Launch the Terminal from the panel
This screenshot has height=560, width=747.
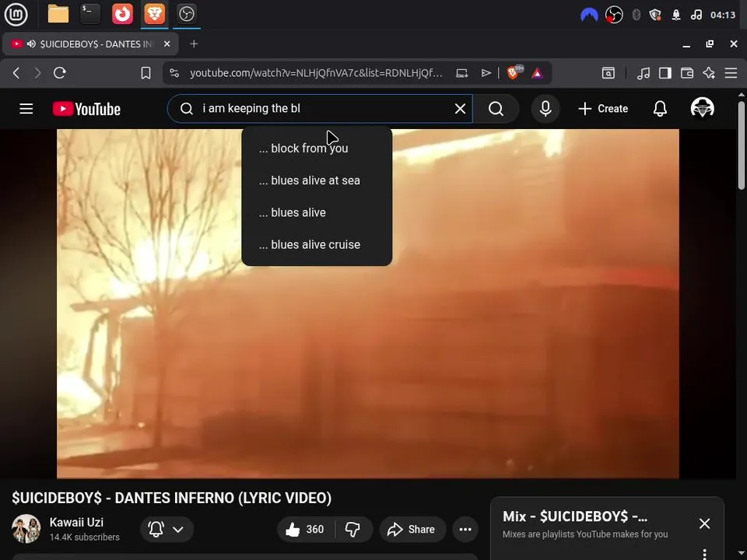point(90,14)
